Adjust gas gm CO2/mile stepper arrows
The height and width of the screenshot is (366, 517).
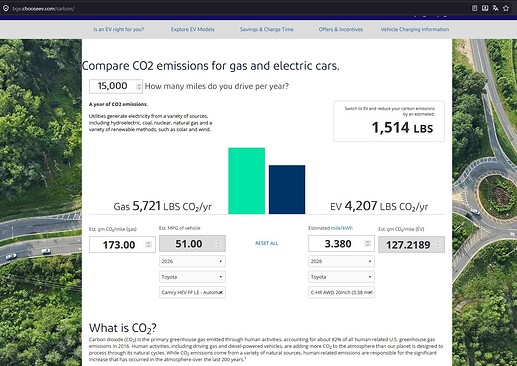click(149, 244)
